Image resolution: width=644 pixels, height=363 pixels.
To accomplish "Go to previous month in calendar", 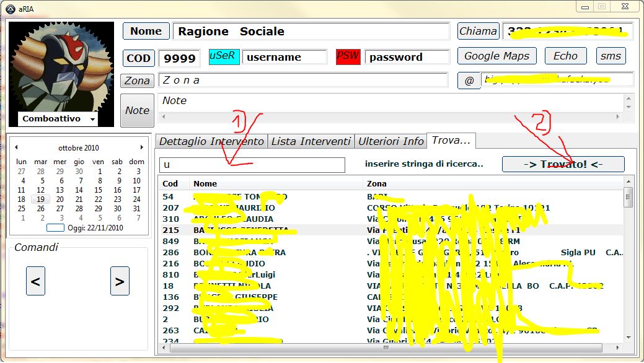I will 16,148.
